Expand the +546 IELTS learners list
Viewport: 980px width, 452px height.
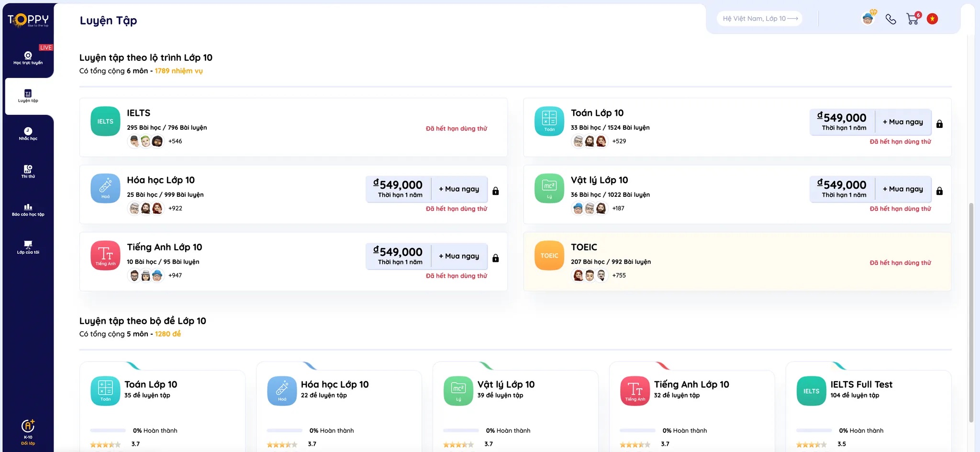pyautogui.click(x=175, y=141)
